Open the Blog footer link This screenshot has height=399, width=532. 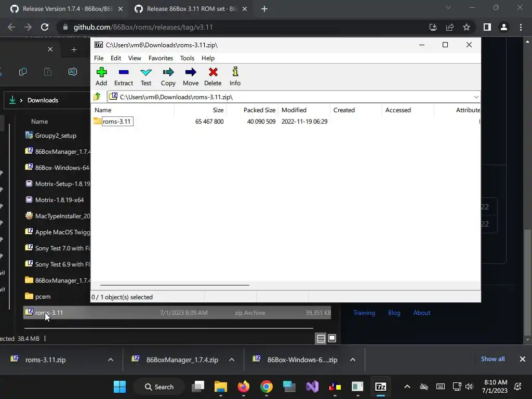pos(394,312)
